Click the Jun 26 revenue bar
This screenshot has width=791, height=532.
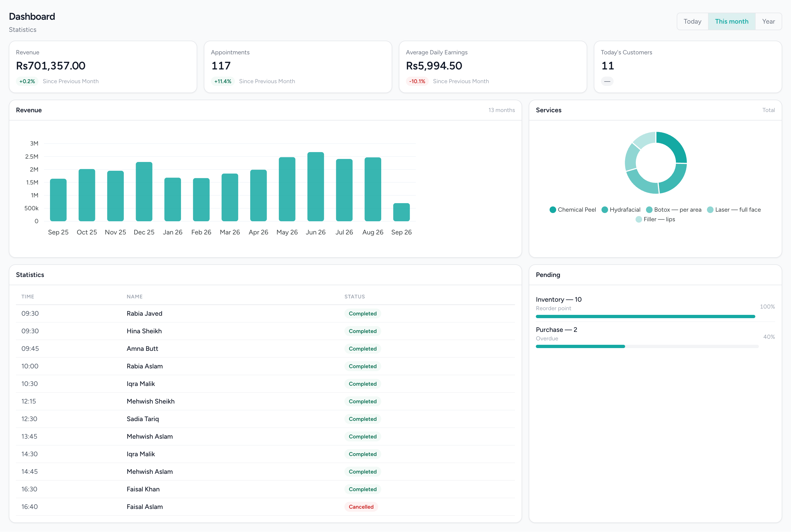315,187
